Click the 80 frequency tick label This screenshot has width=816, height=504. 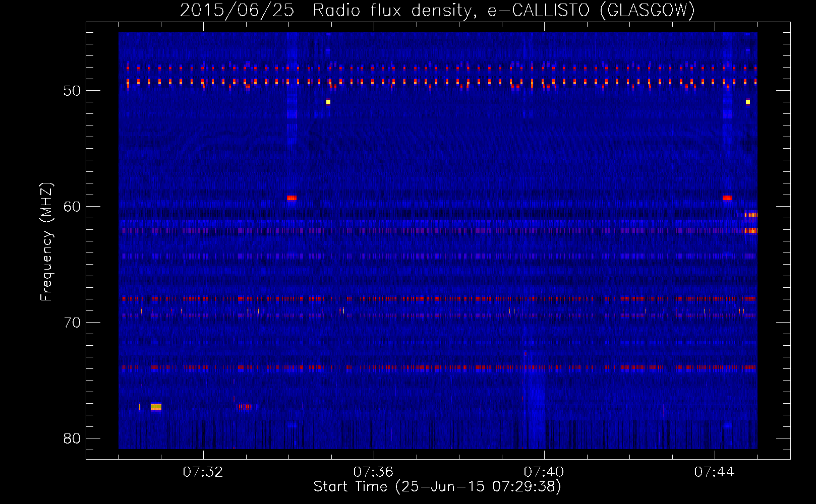[72, 438]
